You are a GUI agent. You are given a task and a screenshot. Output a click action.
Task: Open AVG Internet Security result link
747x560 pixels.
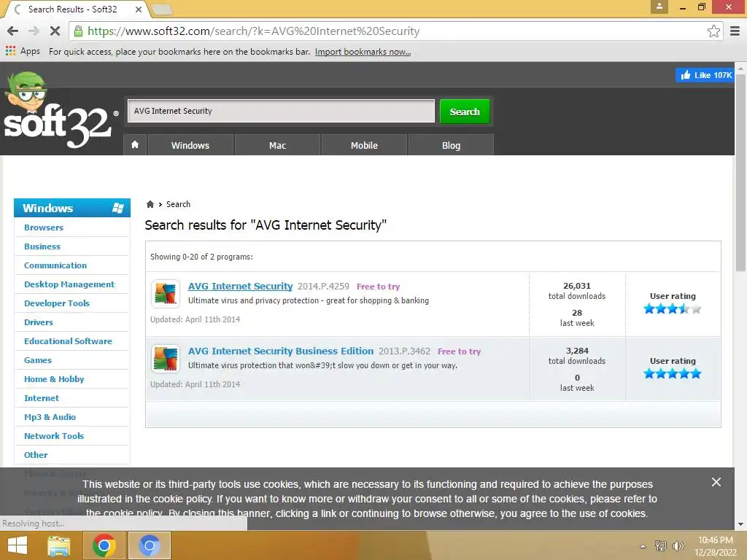[240, 286]
